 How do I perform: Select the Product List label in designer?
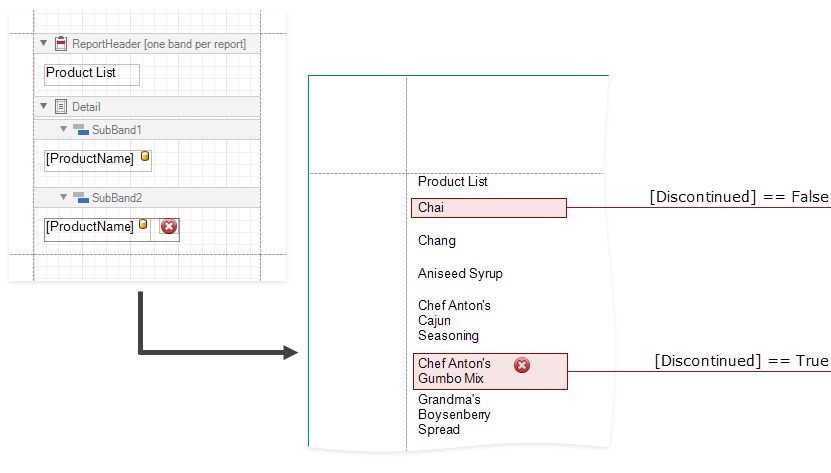(x=91, y=74)
